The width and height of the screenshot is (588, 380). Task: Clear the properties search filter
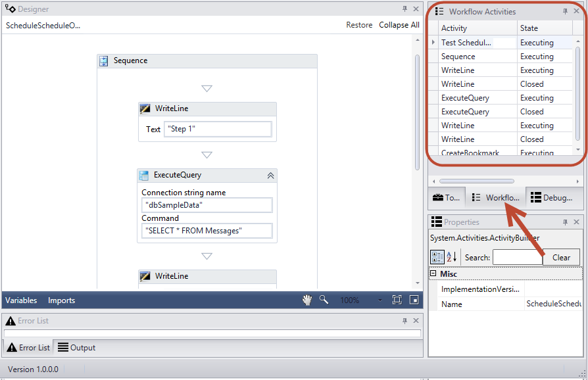(562, 257)
